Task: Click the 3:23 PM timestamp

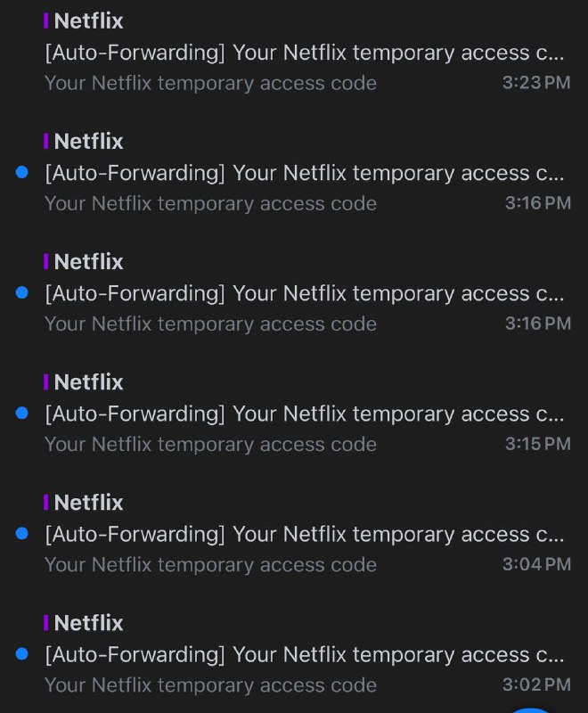Action: pyautogui.click(x=536, y=83)
